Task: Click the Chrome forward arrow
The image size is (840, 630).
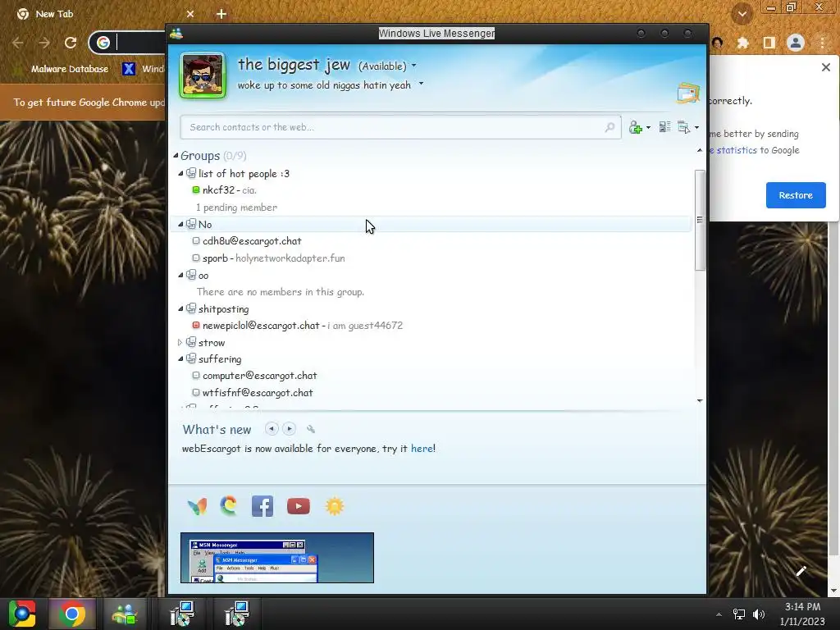Action: coord(44,43)
